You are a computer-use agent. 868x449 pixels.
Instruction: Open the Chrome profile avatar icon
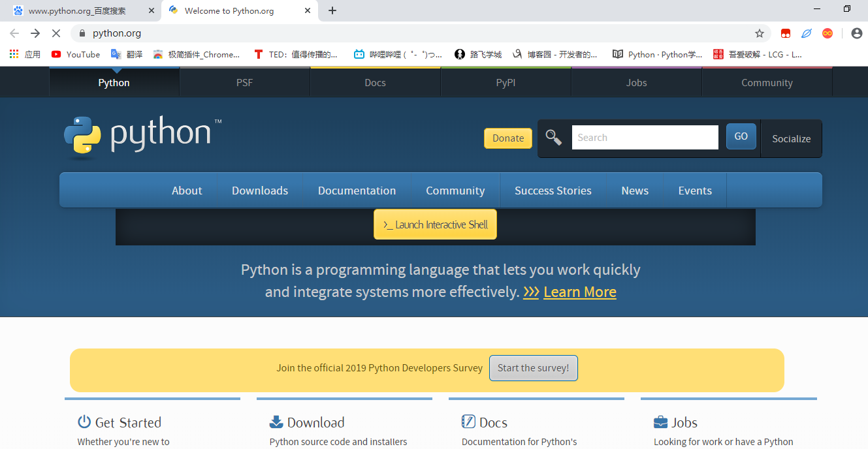[857, 33]
